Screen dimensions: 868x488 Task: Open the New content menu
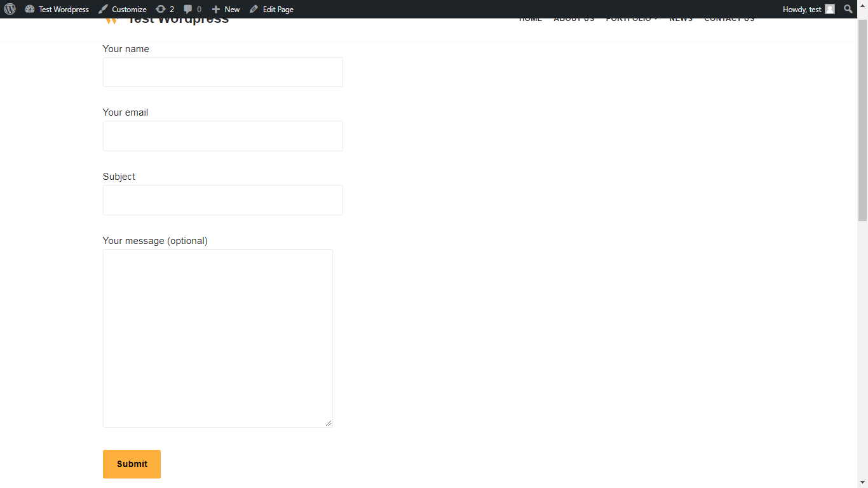(x=226, y=9)
